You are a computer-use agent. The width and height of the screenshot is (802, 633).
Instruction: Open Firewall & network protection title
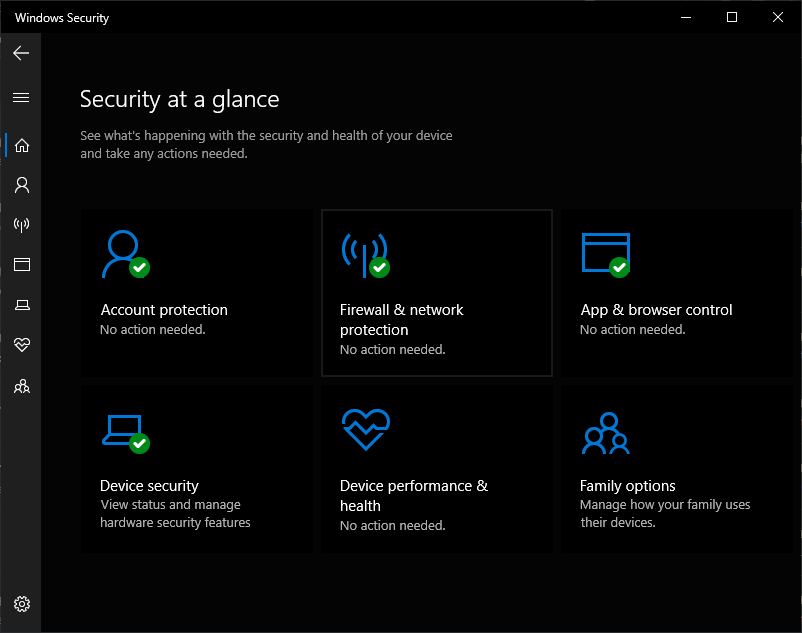(x=402, y=320)
